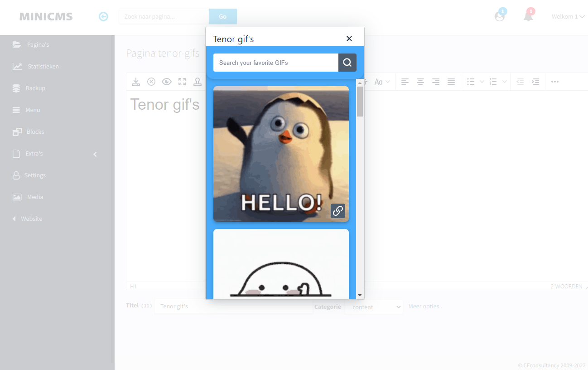Click the 'Meer opties..' link
The height and width of the screenshot is (370, 588).
tap(425, 306)
